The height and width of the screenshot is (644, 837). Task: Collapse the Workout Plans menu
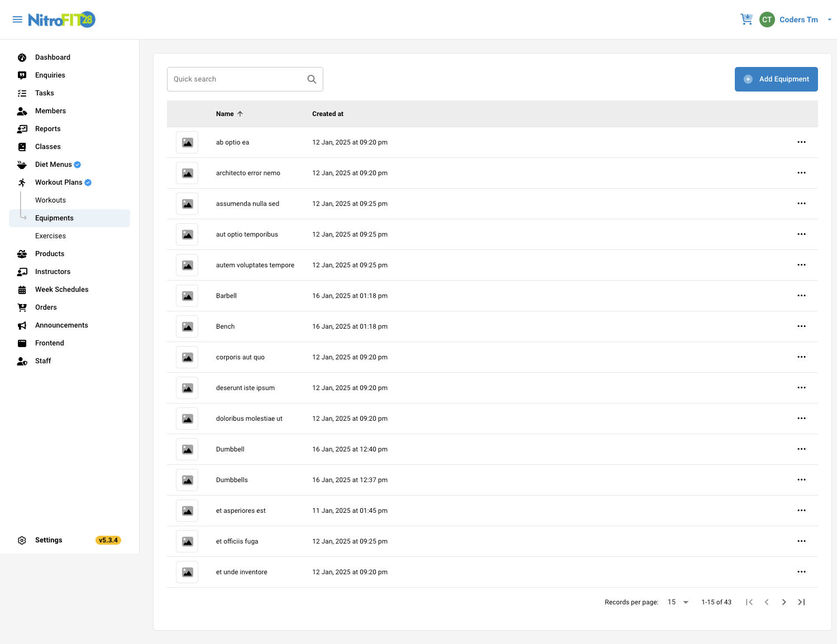pyautogui.click(x=59, y=182)
